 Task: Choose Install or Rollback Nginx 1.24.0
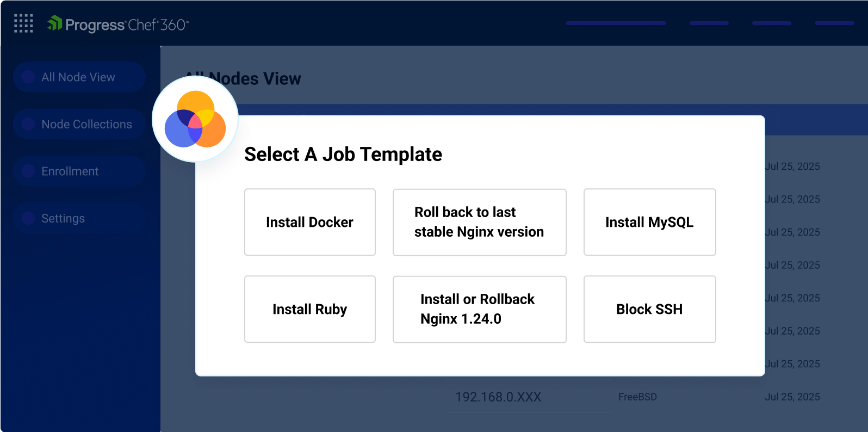(479, 309)
